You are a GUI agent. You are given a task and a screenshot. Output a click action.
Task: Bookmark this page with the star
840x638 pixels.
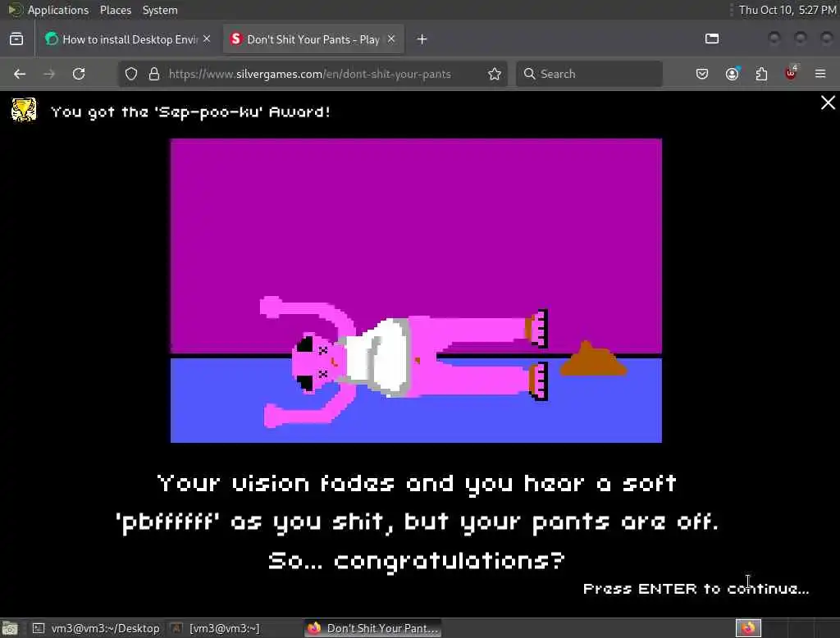point(495,74)
